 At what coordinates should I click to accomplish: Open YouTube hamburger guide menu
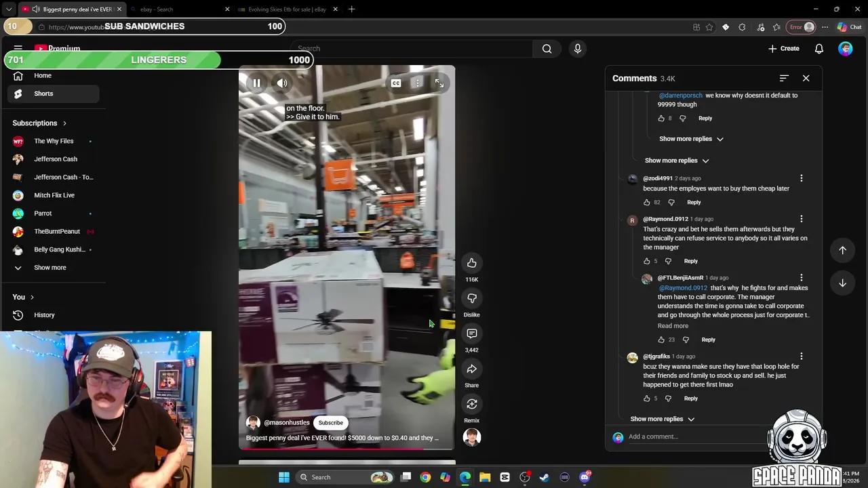[x=18, y=49]
